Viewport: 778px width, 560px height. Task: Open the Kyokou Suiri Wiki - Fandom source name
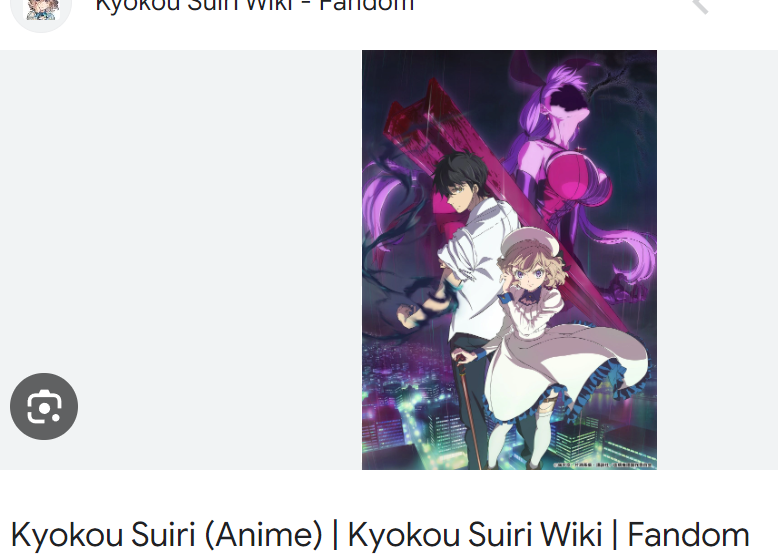click(254, 5)
